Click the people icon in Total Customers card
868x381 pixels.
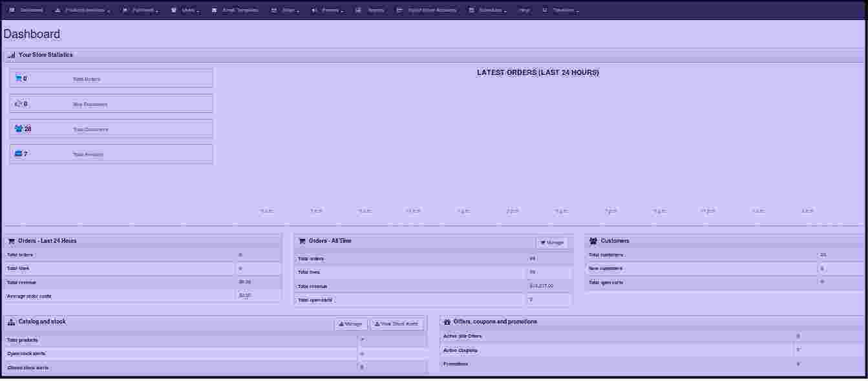pyautogui.click(x=19, y=129)
